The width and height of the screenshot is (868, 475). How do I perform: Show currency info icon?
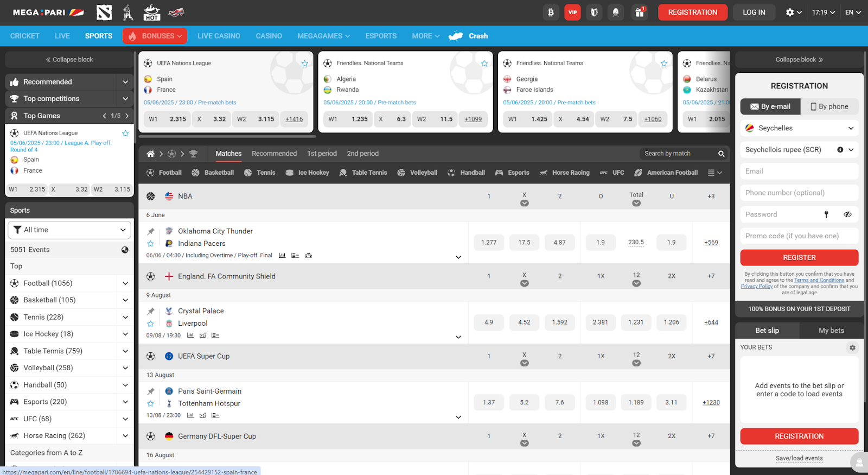tap(840, 150)
